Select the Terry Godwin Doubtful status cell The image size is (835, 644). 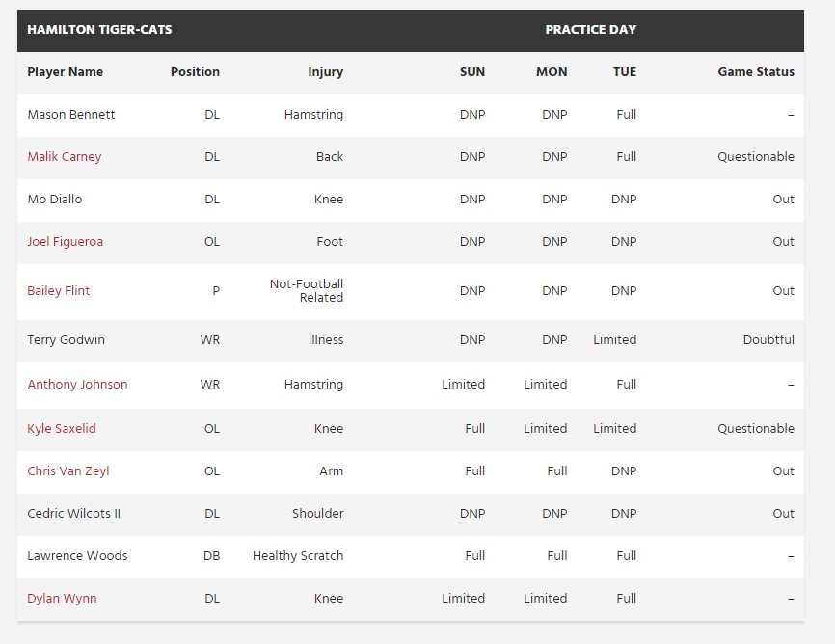[x=768, y=340]
